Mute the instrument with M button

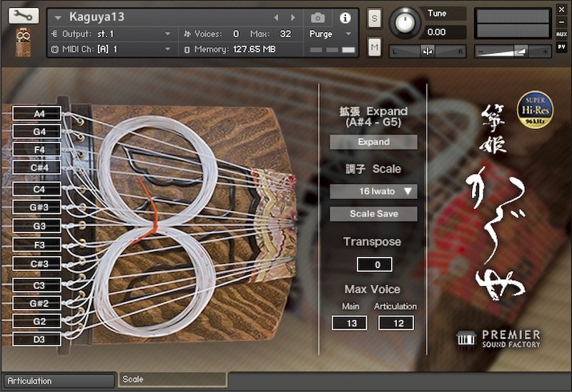click(x=374, y=47)
